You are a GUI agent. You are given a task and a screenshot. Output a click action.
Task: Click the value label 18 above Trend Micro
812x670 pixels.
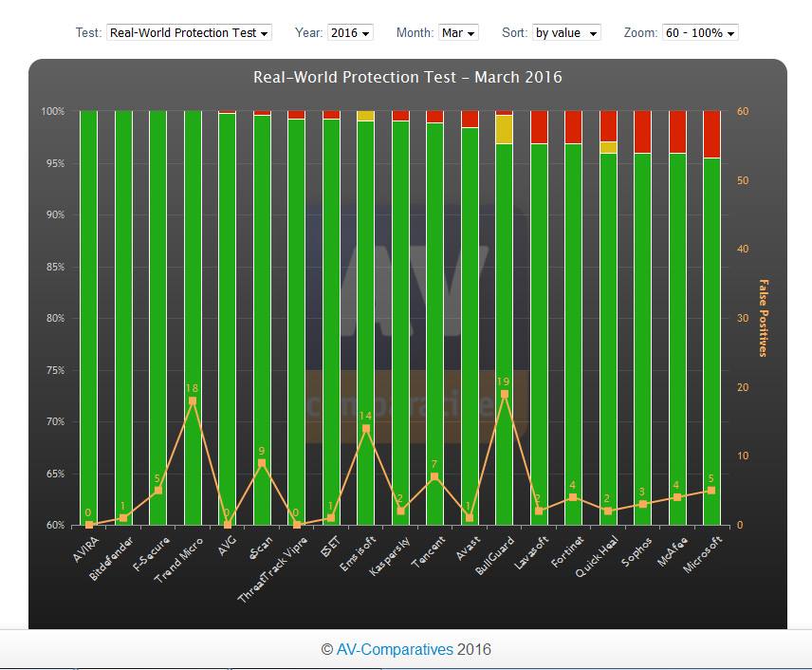[x=192, y=388]
